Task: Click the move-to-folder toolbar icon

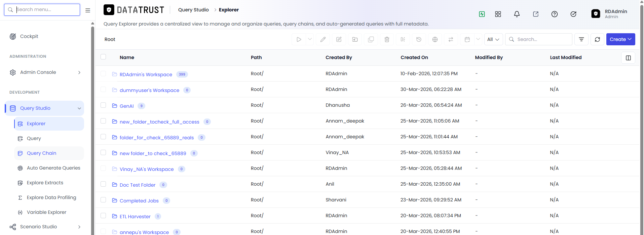Action: pyautogui.click(x=355, y=39)
